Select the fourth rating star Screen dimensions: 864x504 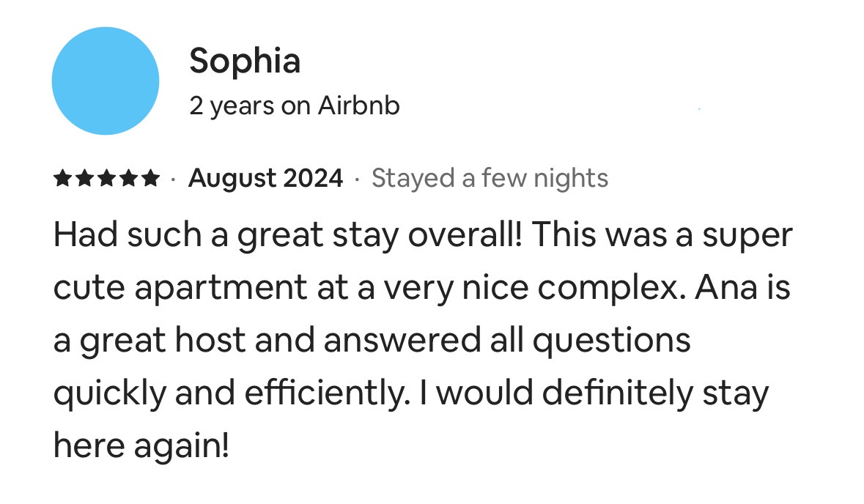128,179
